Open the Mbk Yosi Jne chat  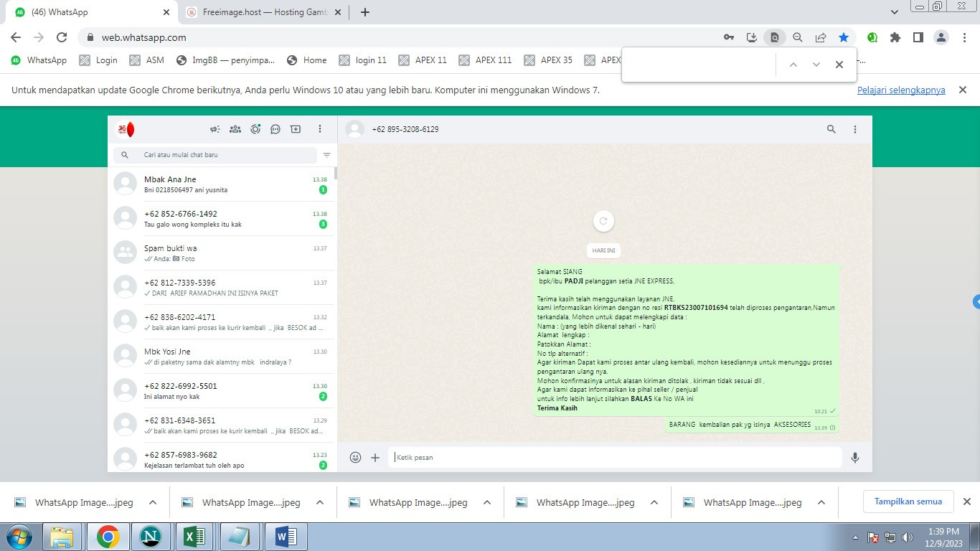(x=221, y=357)
